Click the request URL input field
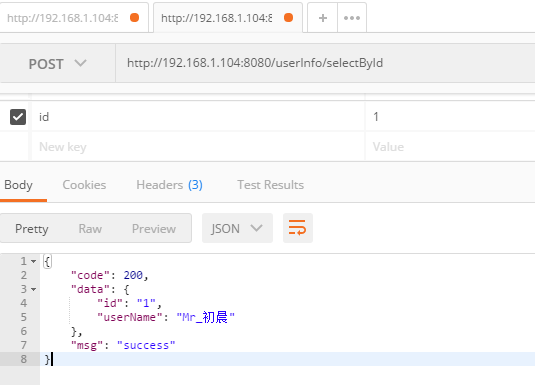 (325, 63)
